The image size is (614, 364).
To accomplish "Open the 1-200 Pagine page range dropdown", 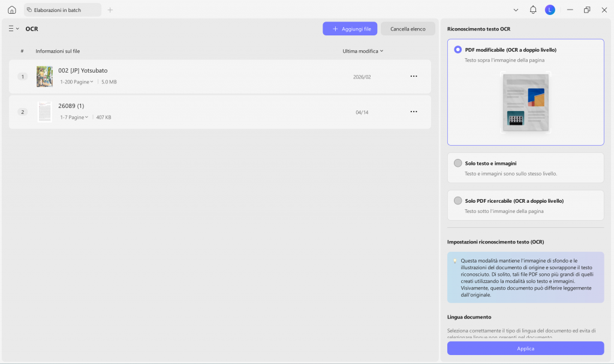I will (76, 82).
